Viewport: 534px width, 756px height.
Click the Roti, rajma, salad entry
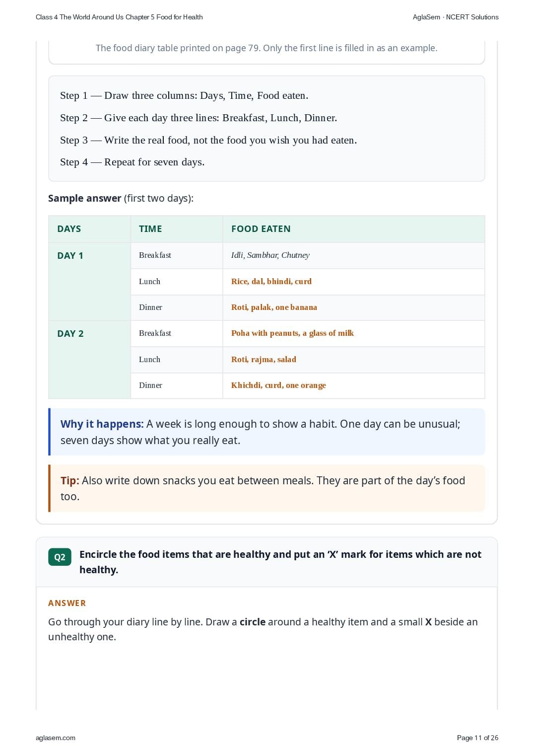pyautogui.click(x=264, y=360)
